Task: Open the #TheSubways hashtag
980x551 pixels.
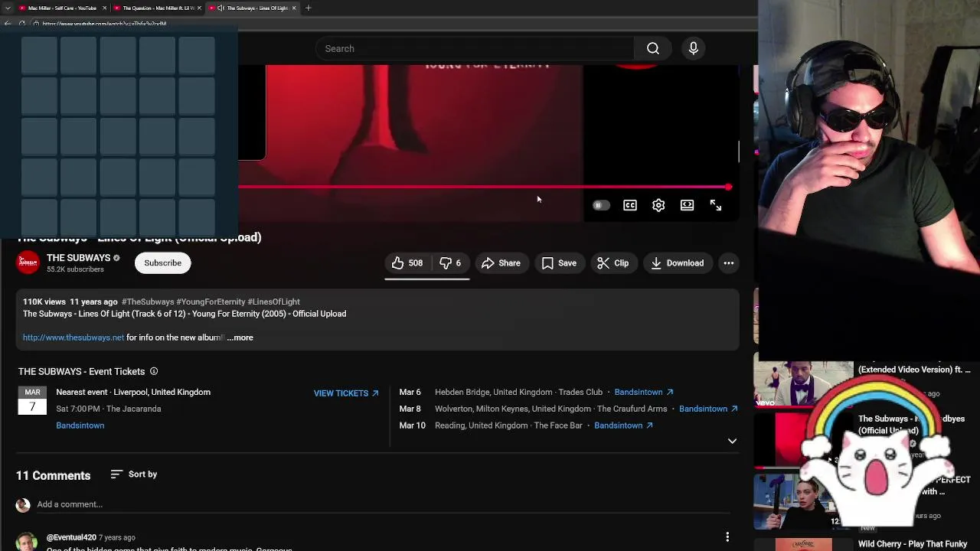Action: (148, 302)
